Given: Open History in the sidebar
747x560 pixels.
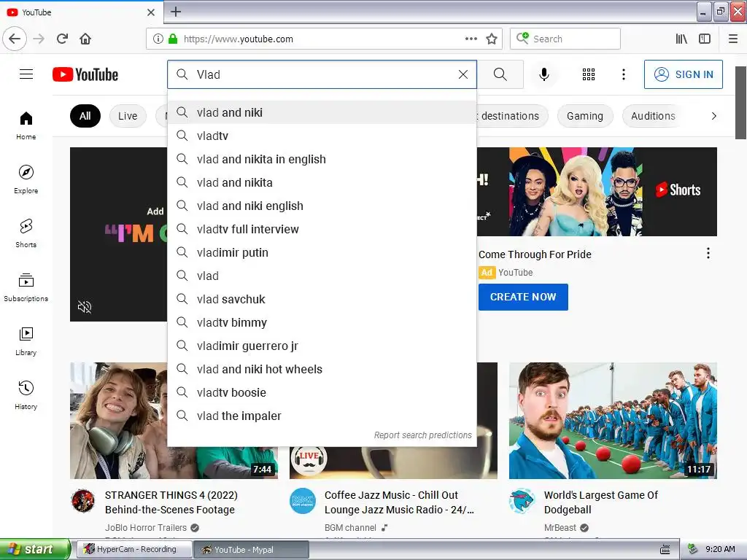Looking at the screenshot, I should [26, 395].
